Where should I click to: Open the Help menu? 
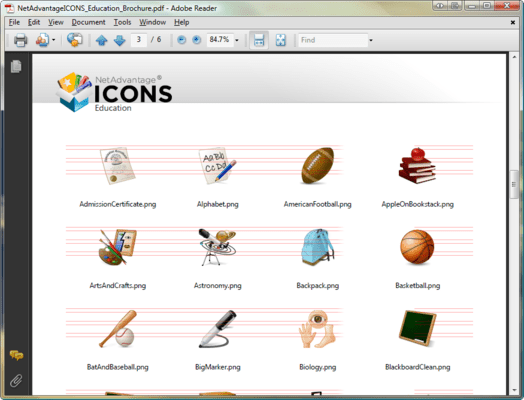181,22
